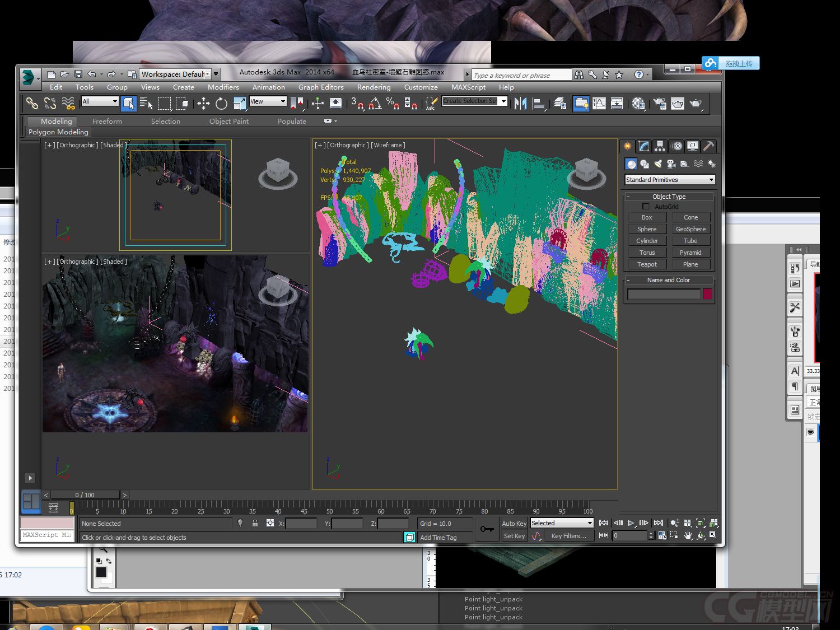Open the Modifiers menu
The image size is (840, 630).
(223, 87)
